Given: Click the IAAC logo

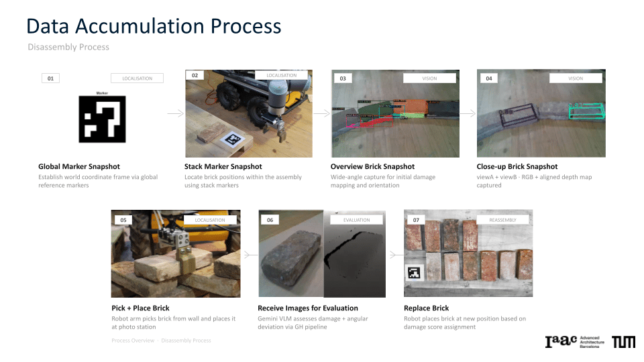Looking at the screenshot, I should click(x=575, y=341).
